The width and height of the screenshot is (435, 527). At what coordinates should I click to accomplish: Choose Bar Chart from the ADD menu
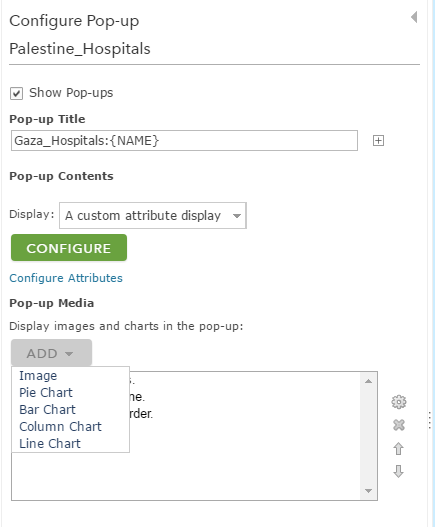pyautogui.click(x=47, y=409)
